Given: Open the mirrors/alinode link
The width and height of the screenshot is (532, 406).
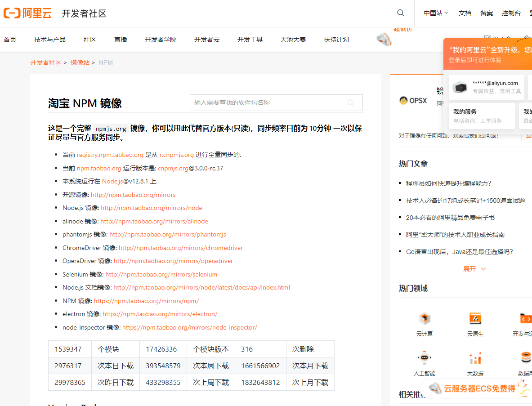Looking at the screenshot, I should coord(154,221).
